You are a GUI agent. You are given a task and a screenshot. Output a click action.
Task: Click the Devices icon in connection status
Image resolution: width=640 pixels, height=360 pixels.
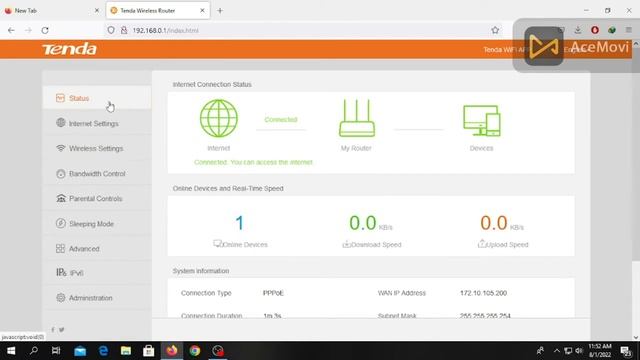(482, 120)
